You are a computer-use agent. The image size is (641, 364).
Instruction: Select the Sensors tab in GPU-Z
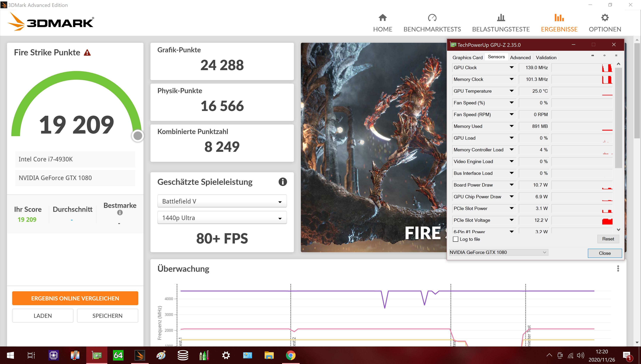pyautogui.click(x=496, y=57)
